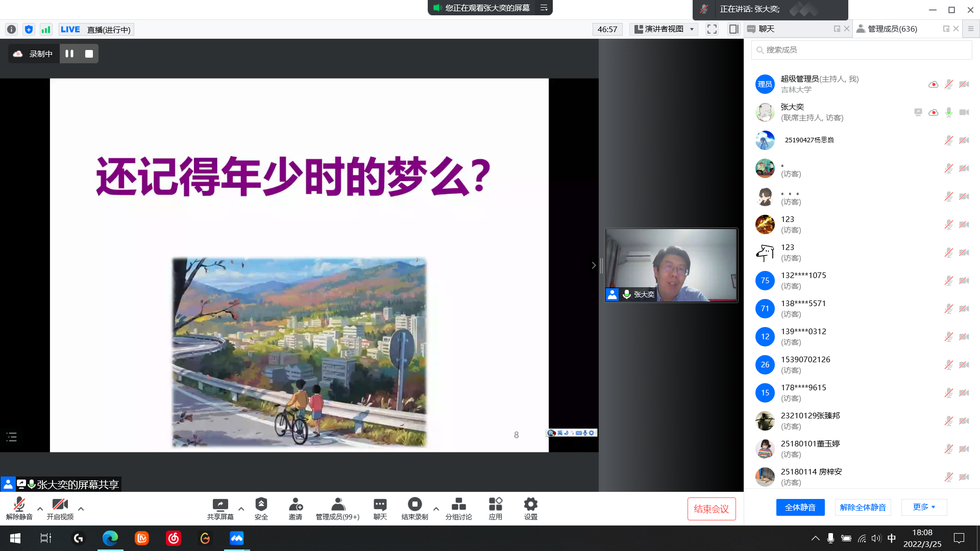Click the 直播(进行中) live status
This screenshot has height=551, width=980.
(96, 30)
